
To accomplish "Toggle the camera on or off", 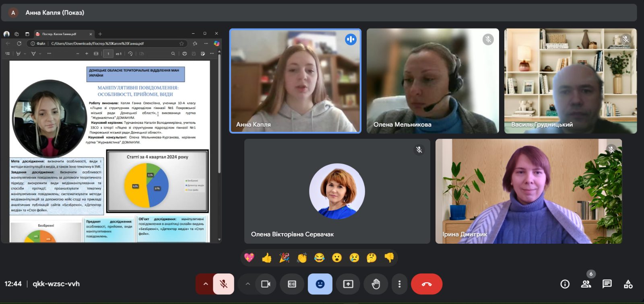I will [266, 284].
